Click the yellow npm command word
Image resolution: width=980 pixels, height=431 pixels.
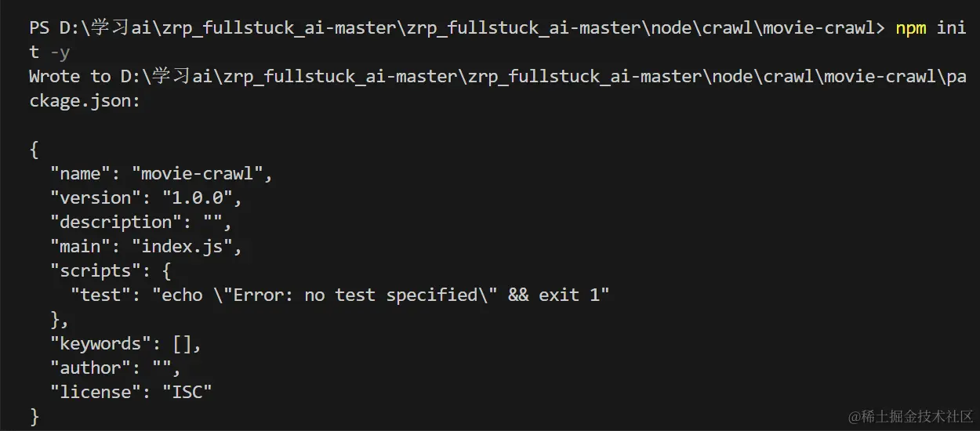point(911,28)
